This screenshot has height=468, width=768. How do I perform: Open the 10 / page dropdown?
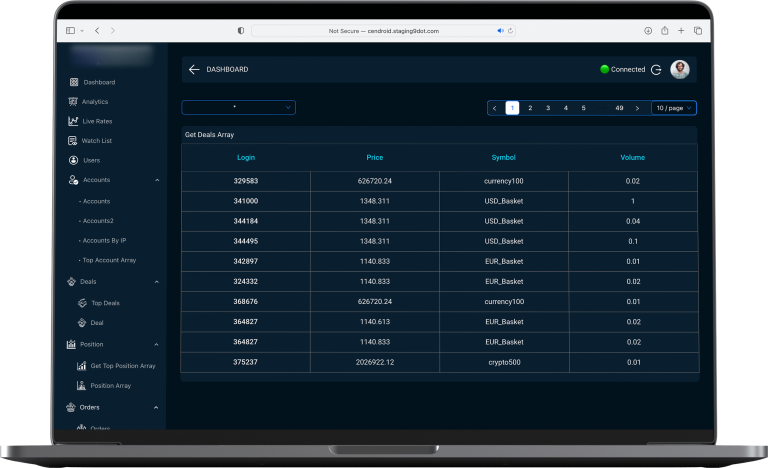pyautogui.click(x=674, y=108)
